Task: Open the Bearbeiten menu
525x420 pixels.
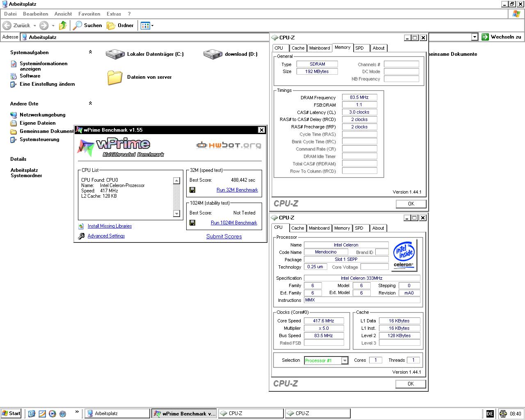Action: pyautogui.click(x=35, y=14)
